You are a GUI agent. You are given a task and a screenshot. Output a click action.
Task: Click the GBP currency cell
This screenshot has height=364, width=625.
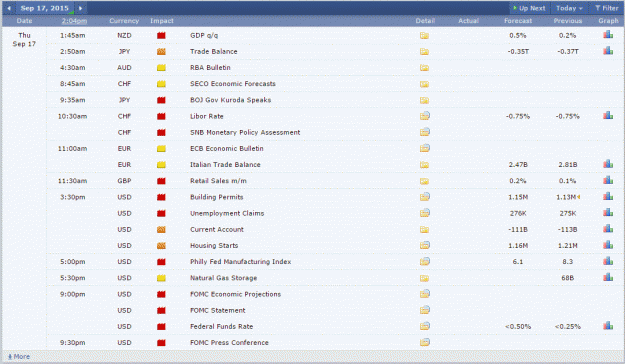pos(124,181)
